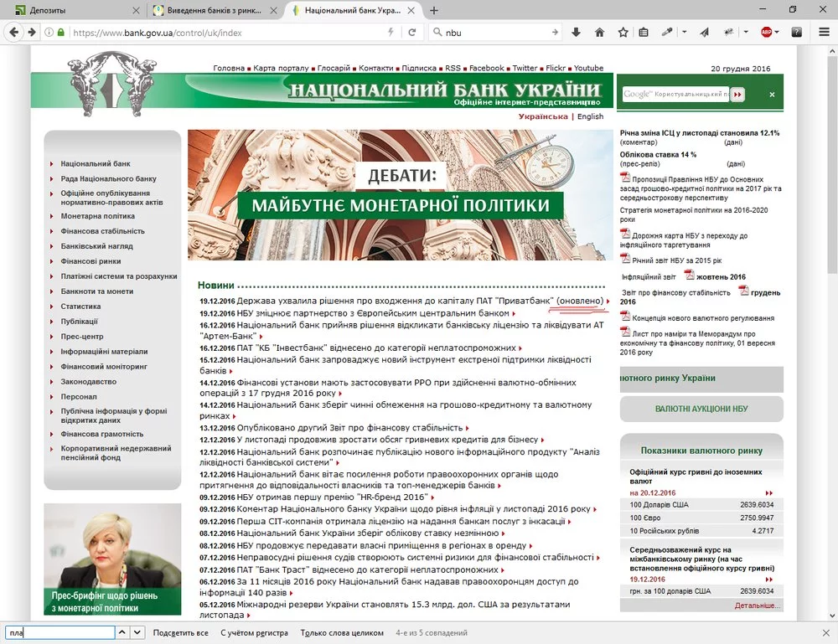838x644 pixels.
Task: Click the eyedropper tool icon
Action: tap(667, 33)
